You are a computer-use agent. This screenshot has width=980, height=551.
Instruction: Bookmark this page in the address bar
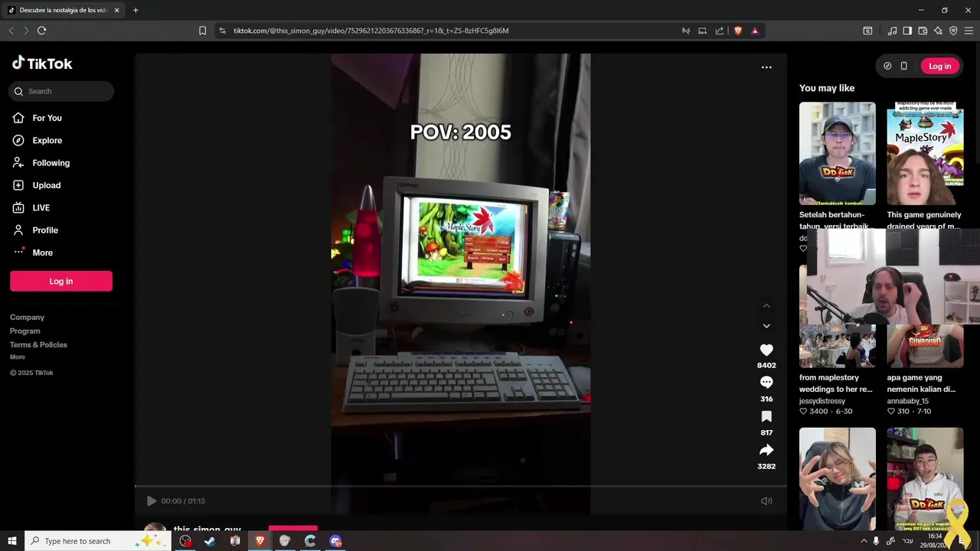click(x=202, y=31)
